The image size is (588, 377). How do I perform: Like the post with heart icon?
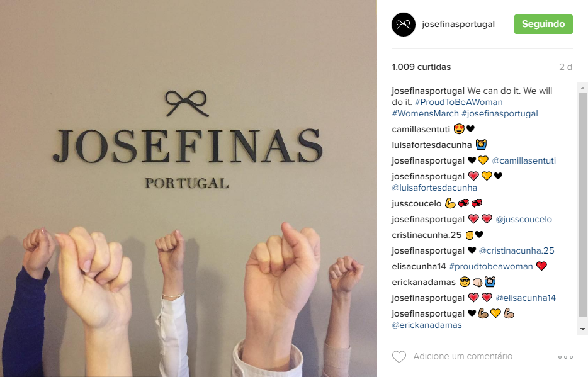click(399, 356)
